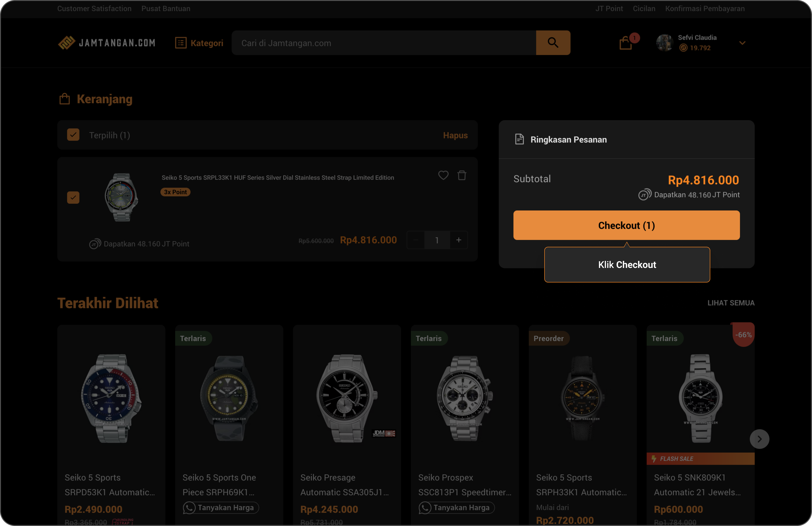Click Dapatkan 48.160 JT Point under cart item
Image resolution: width=812 pixels, height=526 pixels.
[139, 244]
